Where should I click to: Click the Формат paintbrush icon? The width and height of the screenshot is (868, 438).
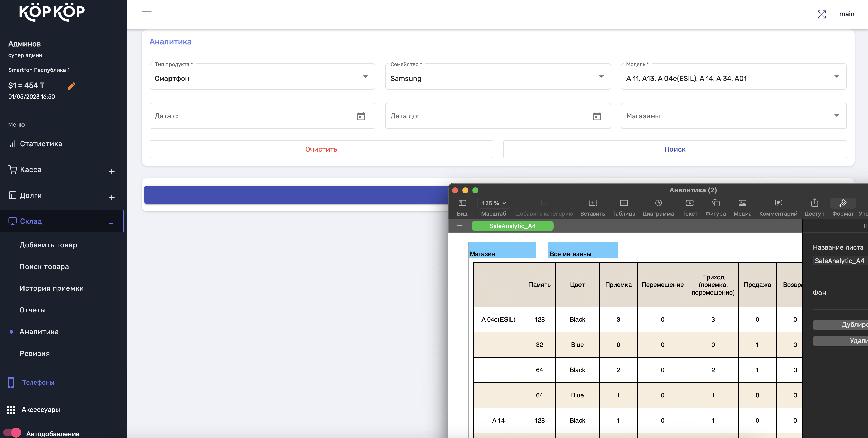click(843, 203)
